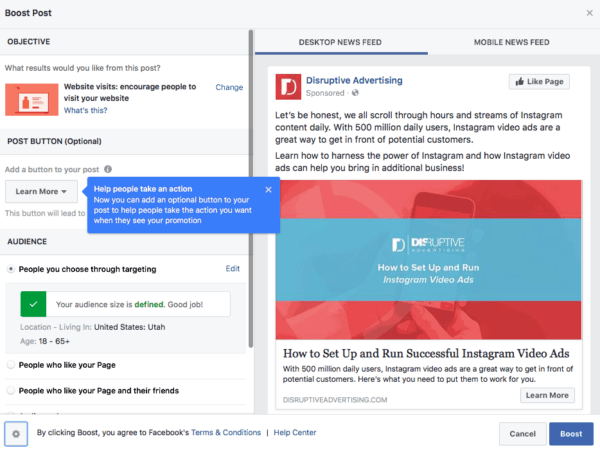
Task: Open the "What's this?" link
Action: (85, 111)
